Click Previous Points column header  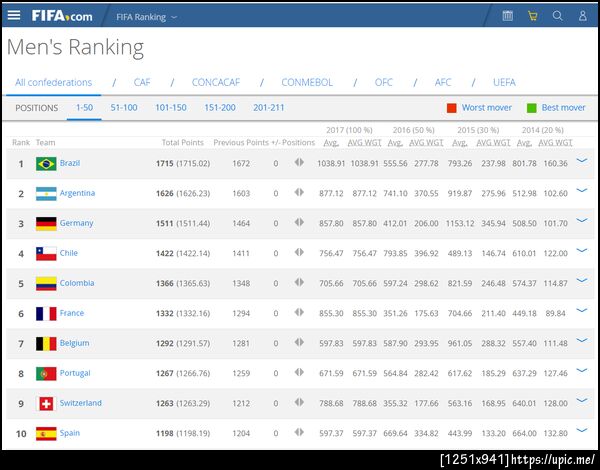click(241, 143)
